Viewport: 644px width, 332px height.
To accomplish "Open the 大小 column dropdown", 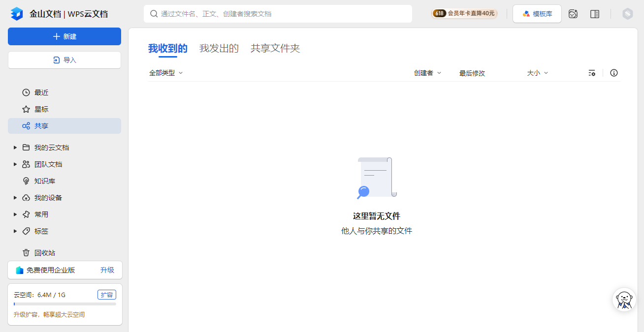I will (538, 73).
